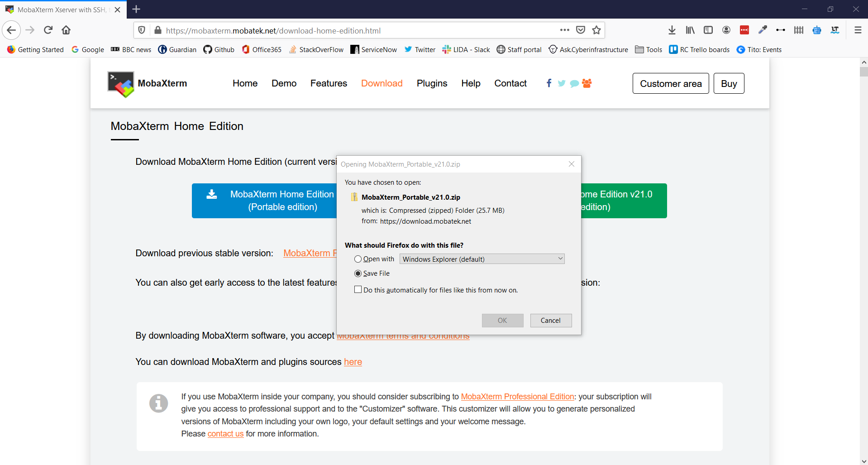This screenshot has width=868, height=465.
Task: Open the Demo page
Action: [284, 83]
